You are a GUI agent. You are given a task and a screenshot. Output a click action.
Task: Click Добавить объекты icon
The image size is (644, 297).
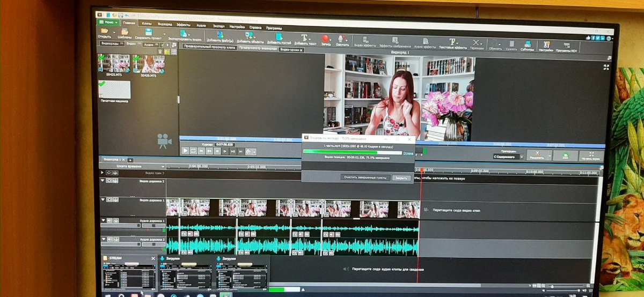249,35
